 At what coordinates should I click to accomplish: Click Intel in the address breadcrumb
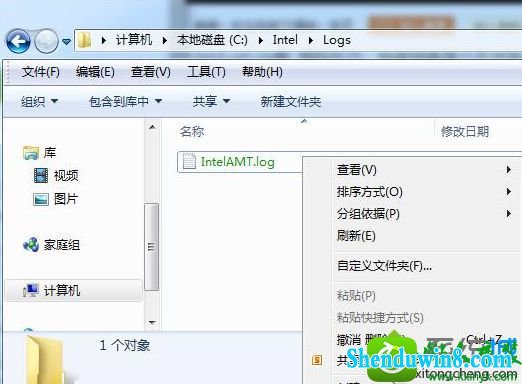click(x=285, y=40)
